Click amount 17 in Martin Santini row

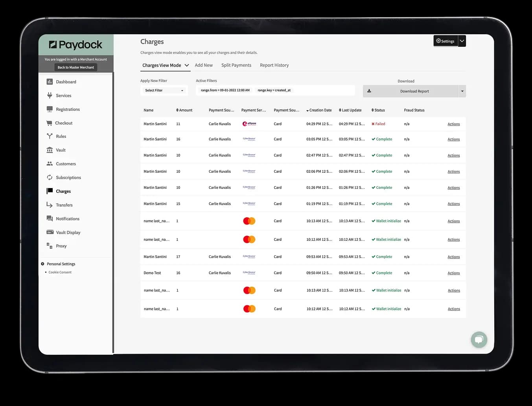click(x=178, y=257)
